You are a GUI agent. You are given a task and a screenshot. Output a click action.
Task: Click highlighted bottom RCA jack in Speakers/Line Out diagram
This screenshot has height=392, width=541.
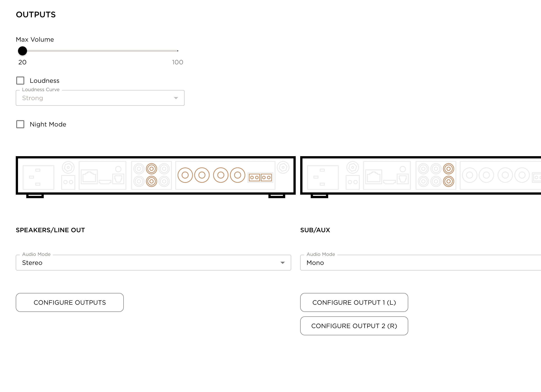tap(151, 181)
